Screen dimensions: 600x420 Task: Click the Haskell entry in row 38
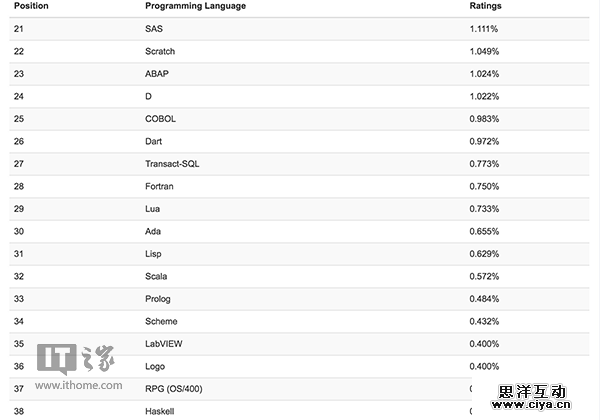(x=160, y=411)
